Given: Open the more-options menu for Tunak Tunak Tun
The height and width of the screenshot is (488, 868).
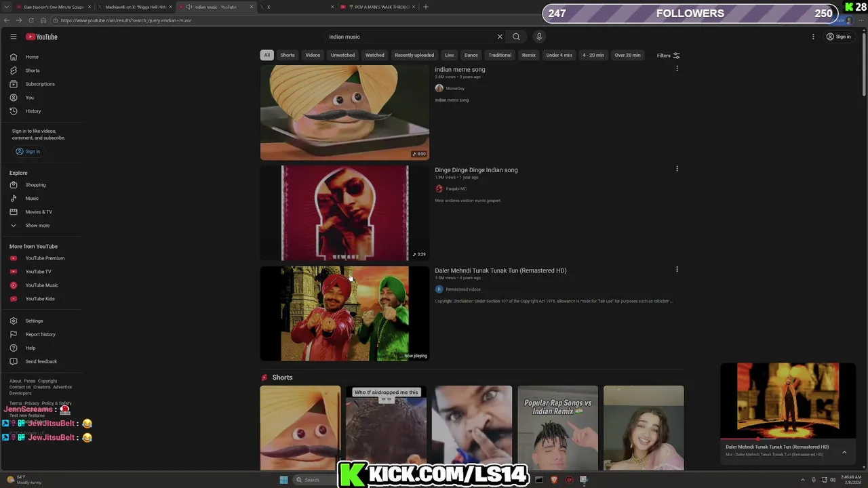Looking at the screenshot, I should (x=677, y=269).
